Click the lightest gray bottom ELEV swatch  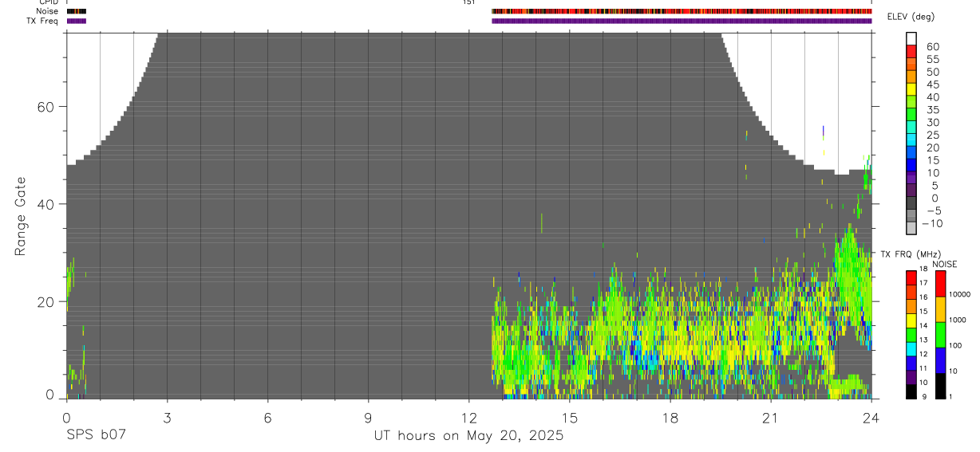[911, 228]
